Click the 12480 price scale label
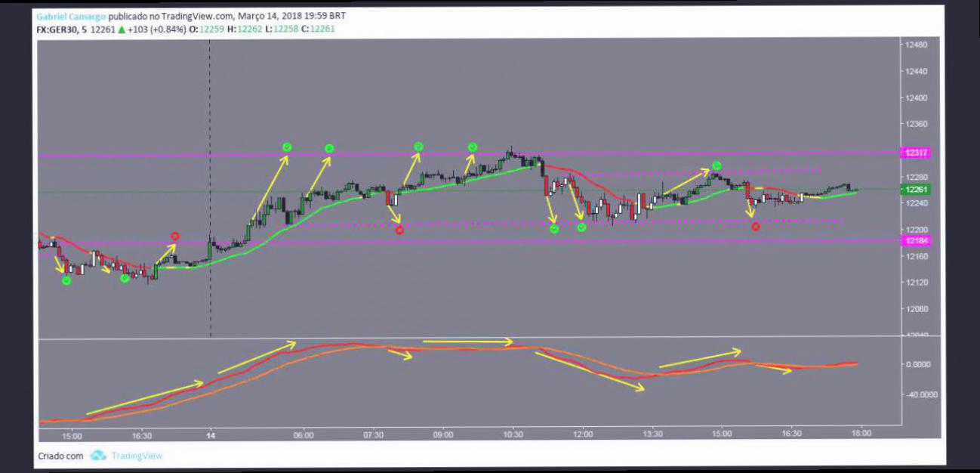 917,45
